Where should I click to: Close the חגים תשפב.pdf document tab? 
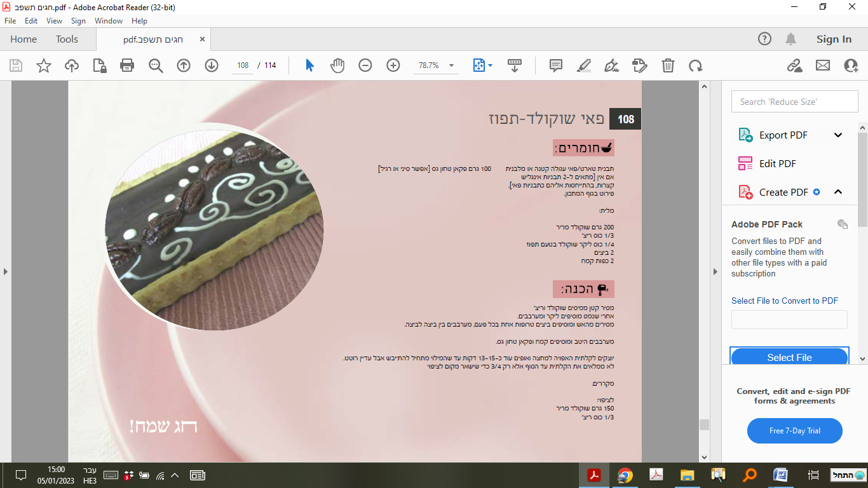tap(203, 39)
